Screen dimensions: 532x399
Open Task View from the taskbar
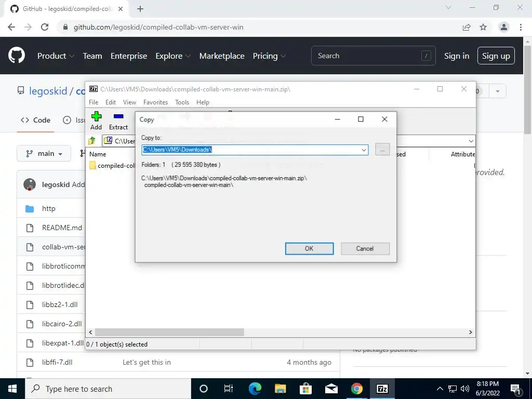[229, 389]
